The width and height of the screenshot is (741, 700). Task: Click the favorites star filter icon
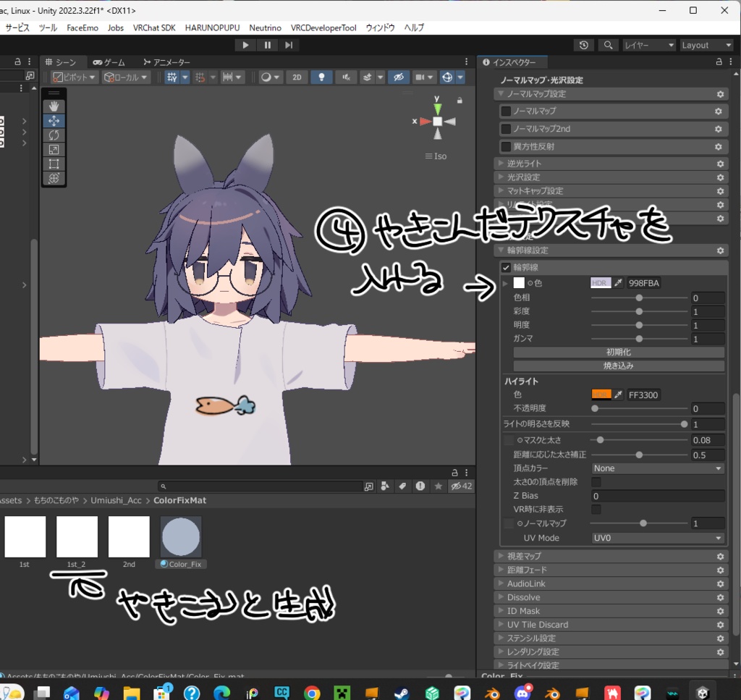click(x=438, y=486)
